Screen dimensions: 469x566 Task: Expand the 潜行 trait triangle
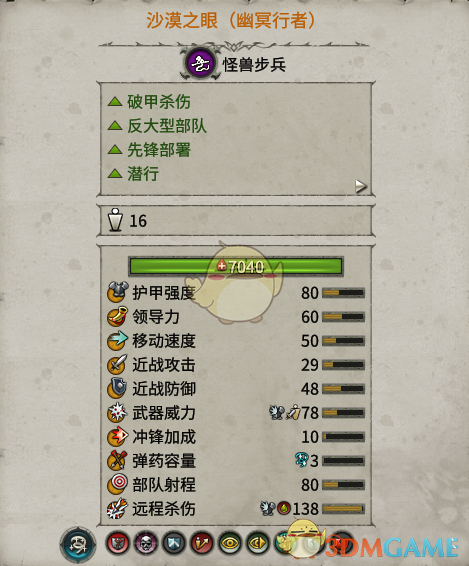pos(115,174)
